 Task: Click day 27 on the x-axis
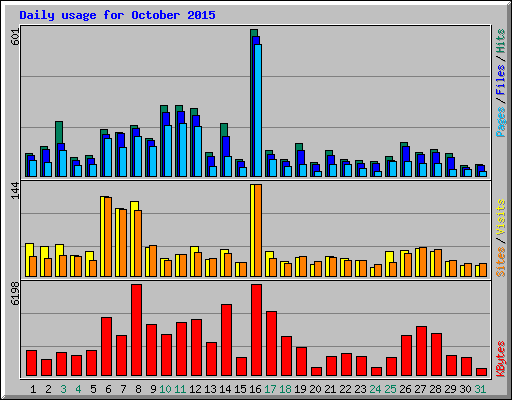420,389
